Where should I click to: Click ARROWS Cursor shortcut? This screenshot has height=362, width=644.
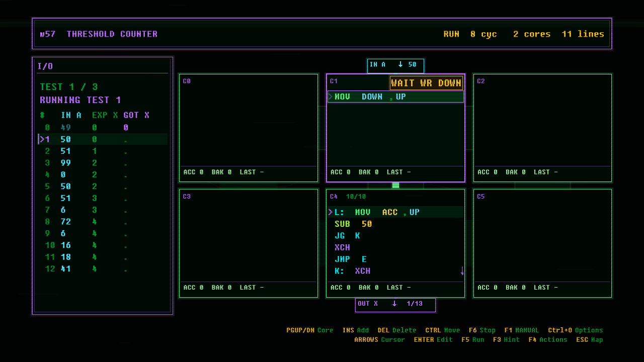[x=379, y=339]
